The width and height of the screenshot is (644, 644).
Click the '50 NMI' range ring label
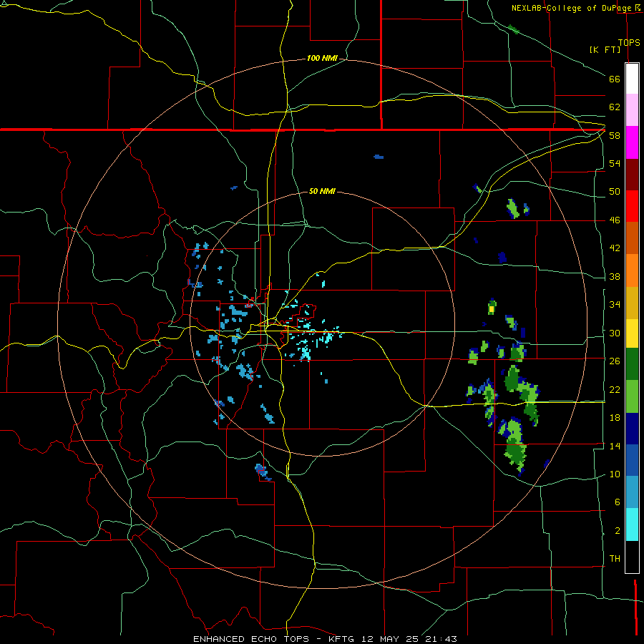[x=322, y=191]
